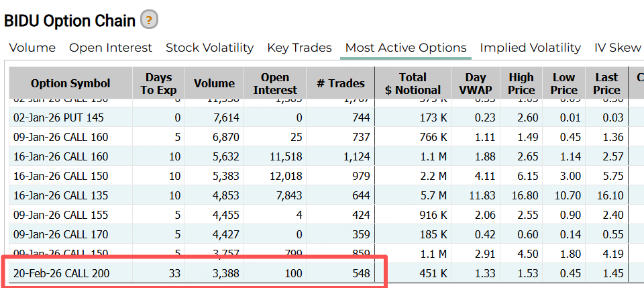The image size is (644, 288).
Task: Go to the Key Trades tab
Action: tap(299, 48)
